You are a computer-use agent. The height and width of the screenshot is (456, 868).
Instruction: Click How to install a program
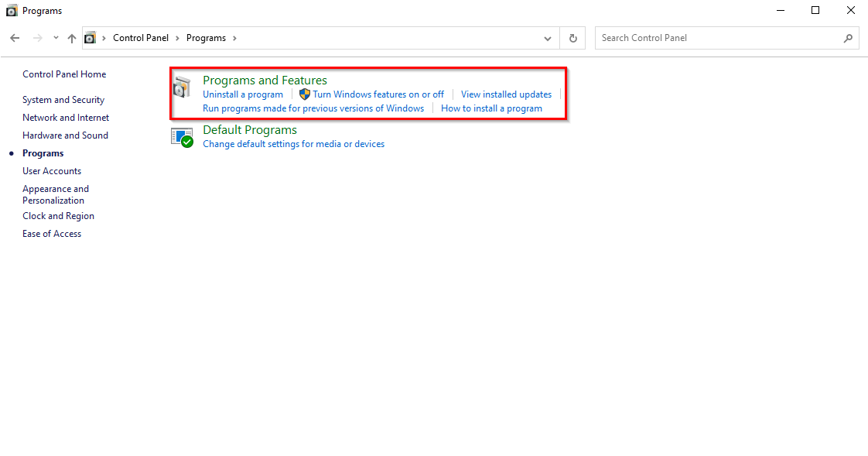[491, 108]
